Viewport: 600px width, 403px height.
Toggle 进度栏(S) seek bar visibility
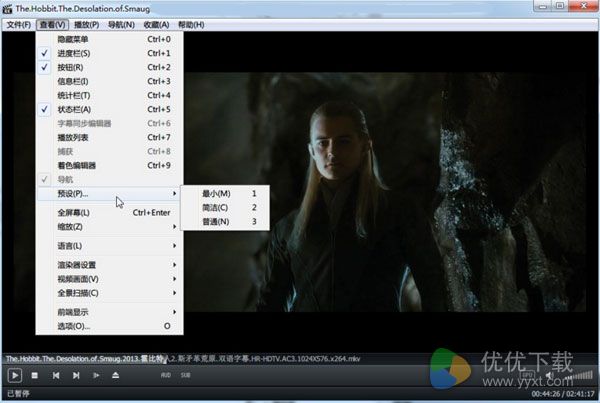pos(109,53)
